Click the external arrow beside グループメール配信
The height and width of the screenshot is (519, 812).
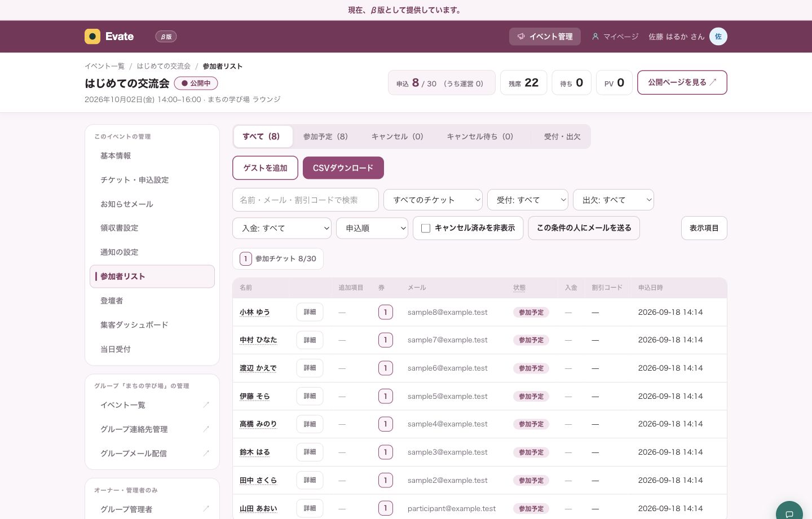coord(206,454)
